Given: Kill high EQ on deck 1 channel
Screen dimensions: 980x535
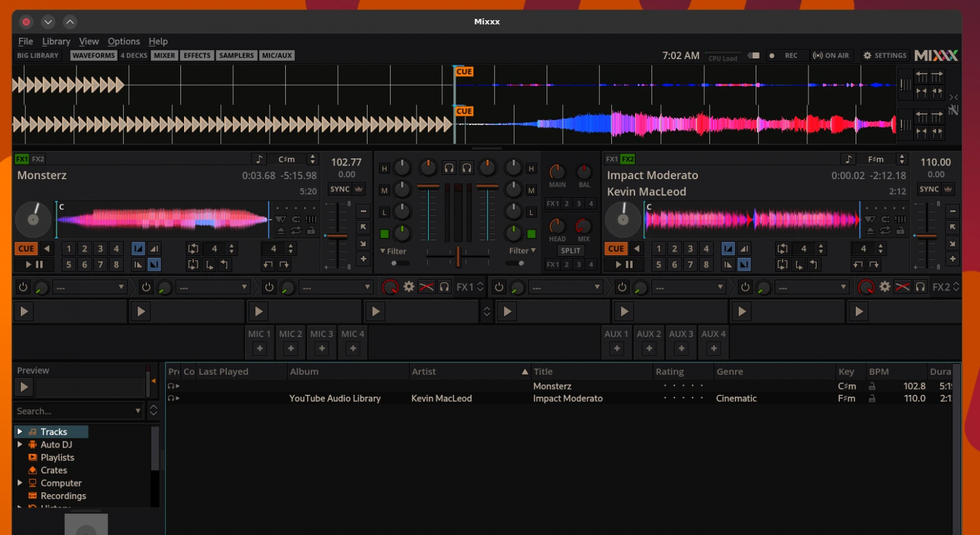Looking at the screenshot, I should pos(384,168).
